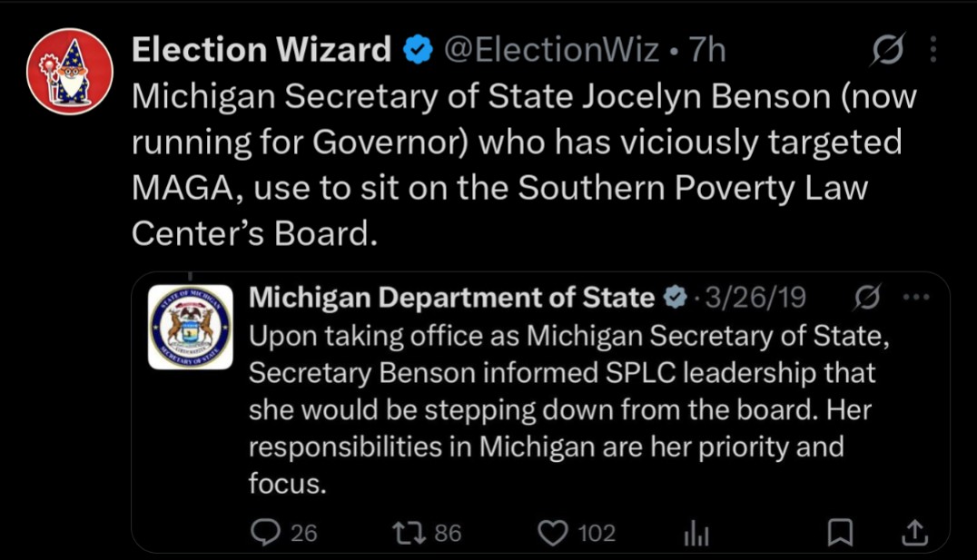The width and height of the screenshot is (977, 560).
Task: Open the Michigan state seal avatar
Action: click(191, 327)
